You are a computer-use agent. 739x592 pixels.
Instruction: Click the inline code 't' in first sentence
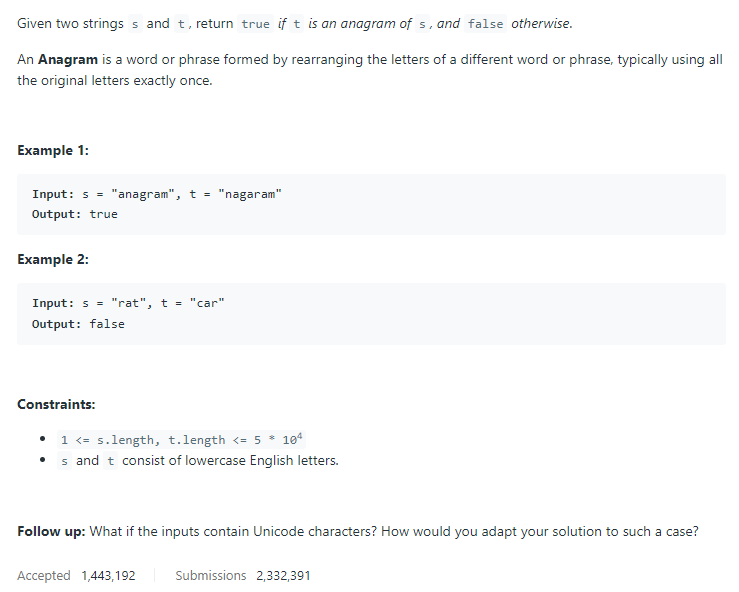pyautogui.click(x=181, y=24)
